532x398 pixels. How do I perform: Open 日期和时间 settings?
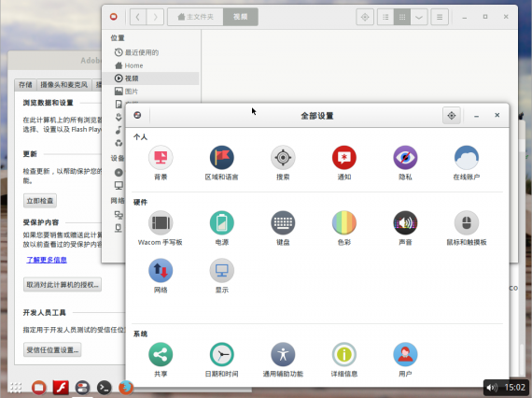tap(221, 354)
